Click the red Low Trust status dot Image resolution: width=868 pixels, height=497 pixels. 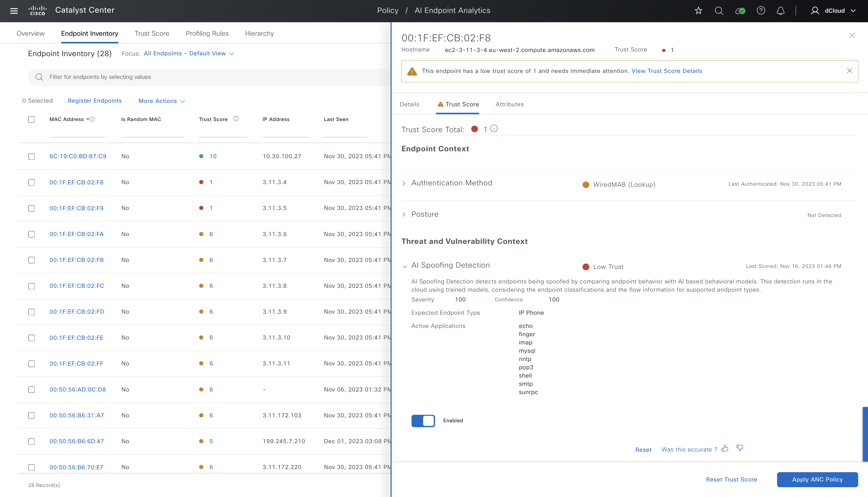point(586,267)
